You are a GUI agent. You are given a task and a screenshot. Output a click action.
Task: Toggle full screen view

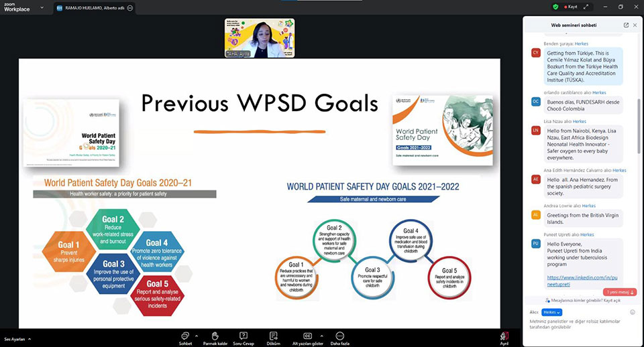click(586, 7)
